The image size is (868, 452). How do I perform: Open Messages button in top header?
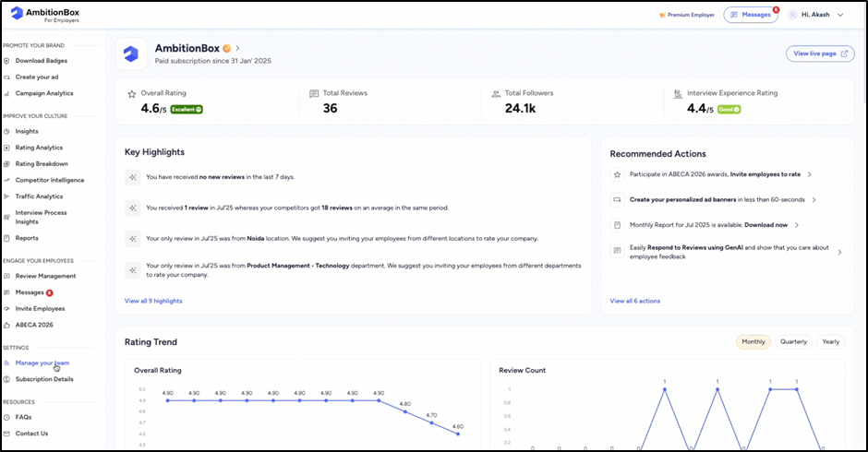[x=750, y=15]
